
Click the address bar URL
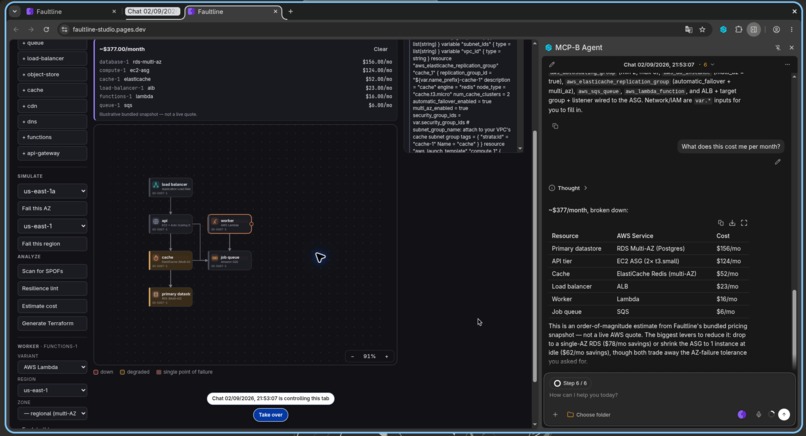point(109,30)
